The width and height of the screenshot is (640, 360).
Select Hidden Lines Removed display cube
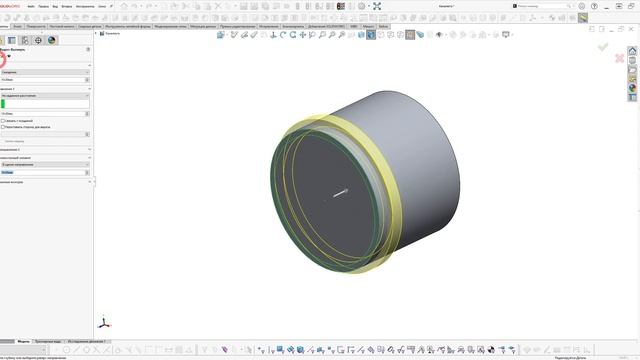[381, 35]
